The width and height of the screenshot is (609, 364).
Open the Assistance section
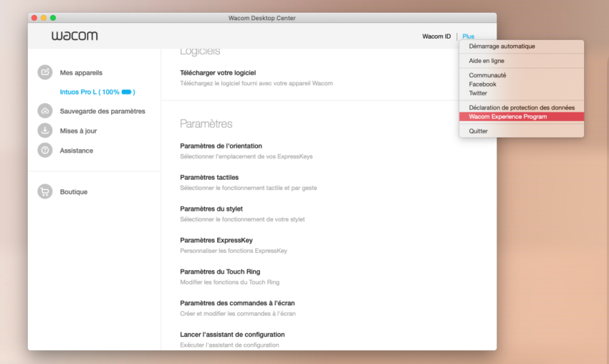pyautogui.click(x=76, y=150)
